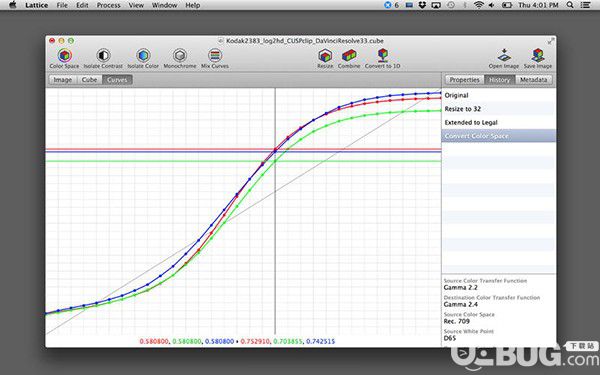
Task: Open the Edit menu
Action: point(82,5)
